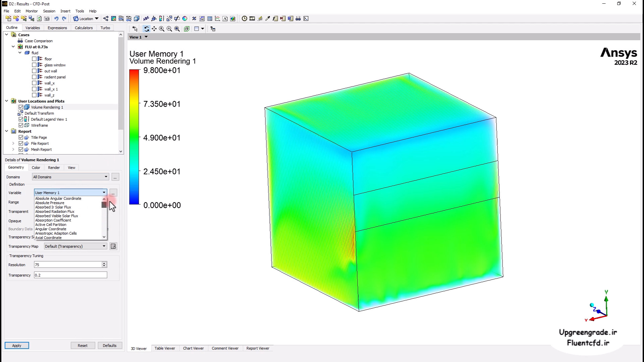Open the Transparency Map editor icon
The height and width of the screenshot is (362, 644).
click(113, 246)
